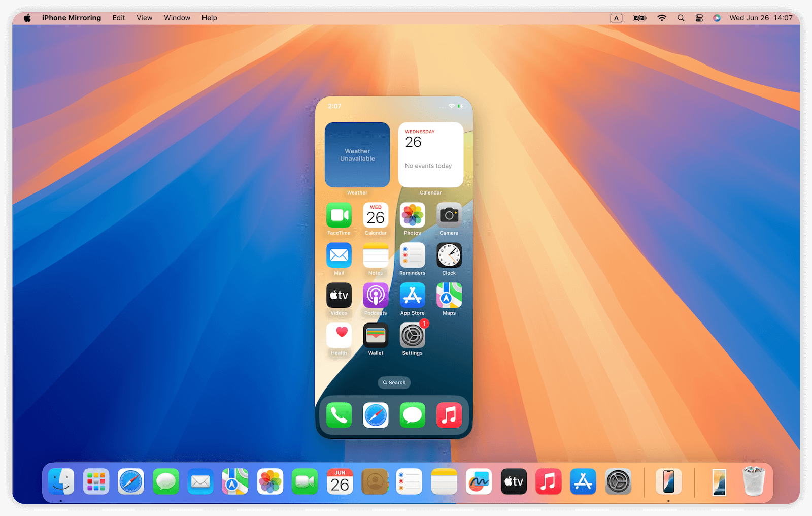
Task: Open Mail from the Mac Dock
Action: click(200, 481)
